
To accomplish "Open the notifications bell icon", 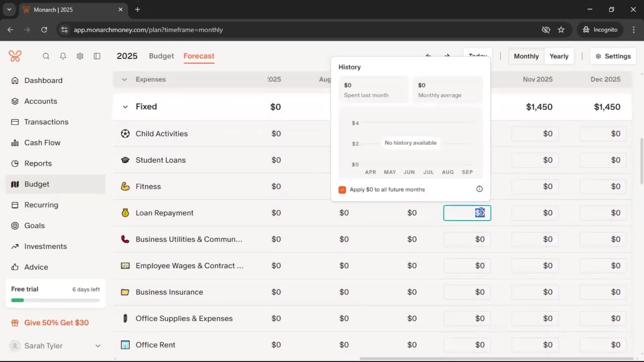I will coord(63,56).
